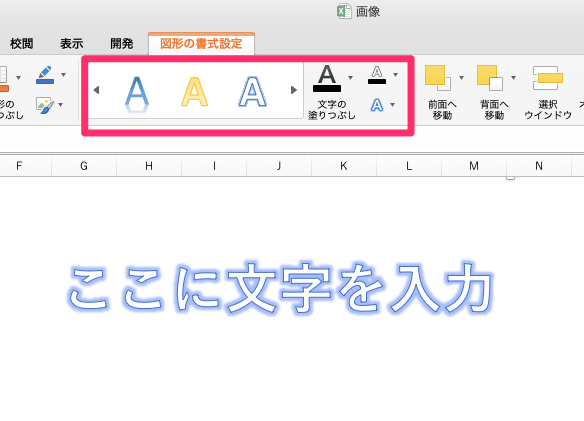Click the blue text effects A icon

pos(377,105)
